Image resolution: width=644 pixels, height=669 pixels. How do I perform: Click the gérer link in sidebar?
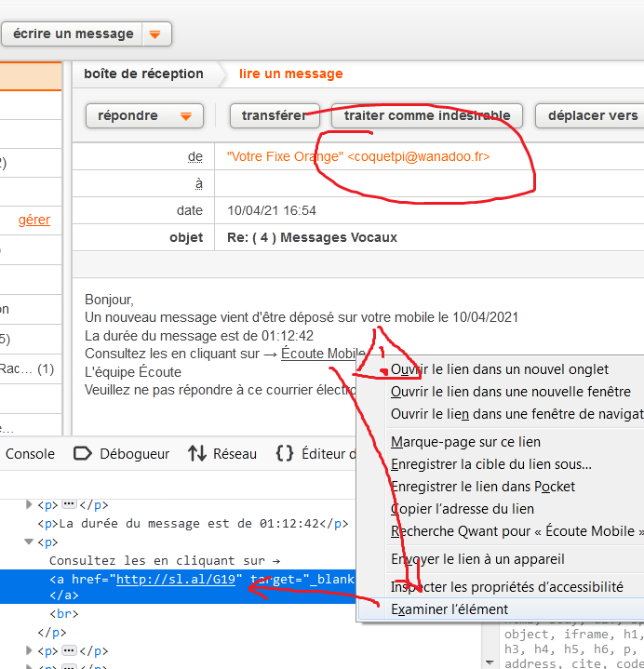coord(34,220)
